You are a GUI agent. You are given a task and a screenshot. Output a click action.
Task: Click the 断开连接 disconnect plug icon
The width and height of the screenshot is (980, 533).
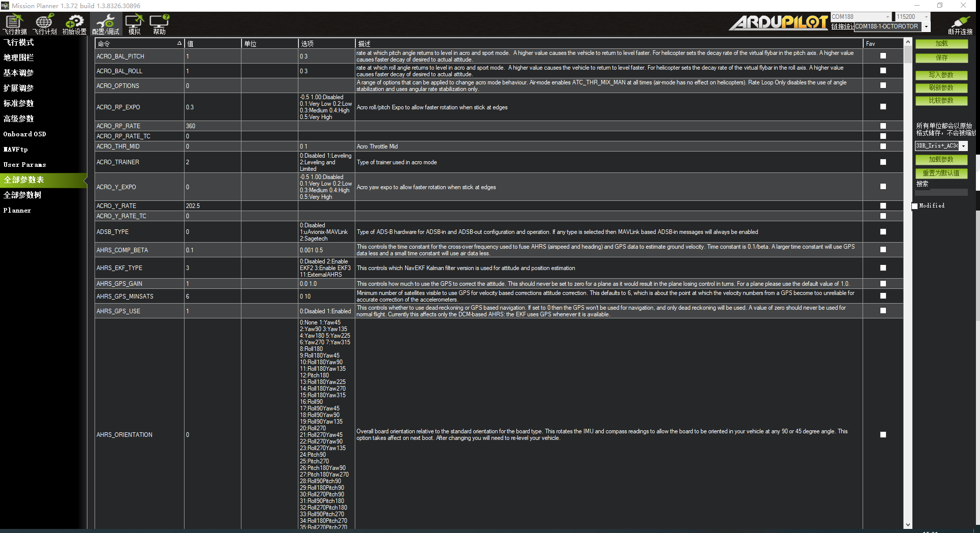[960, 24]
